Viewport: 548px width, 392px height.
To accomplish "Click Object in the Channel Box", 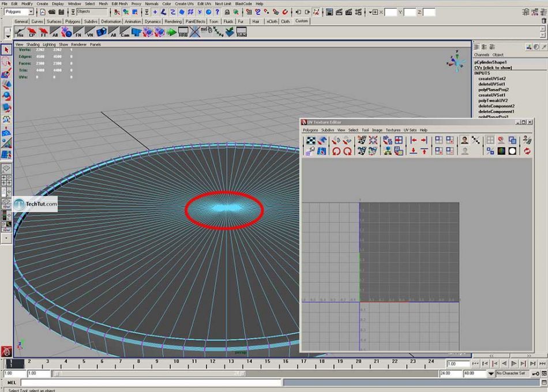I will pos(498,55).
